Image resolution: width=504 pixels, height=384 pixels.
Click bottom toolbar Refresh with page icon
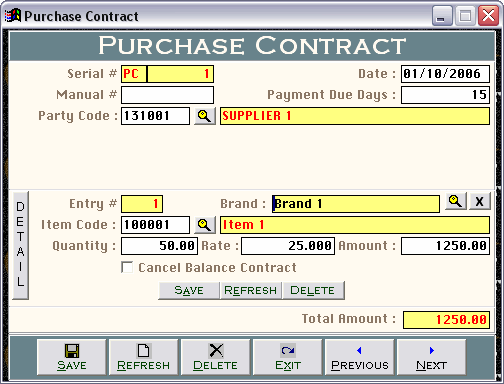(x=144, y=357)
